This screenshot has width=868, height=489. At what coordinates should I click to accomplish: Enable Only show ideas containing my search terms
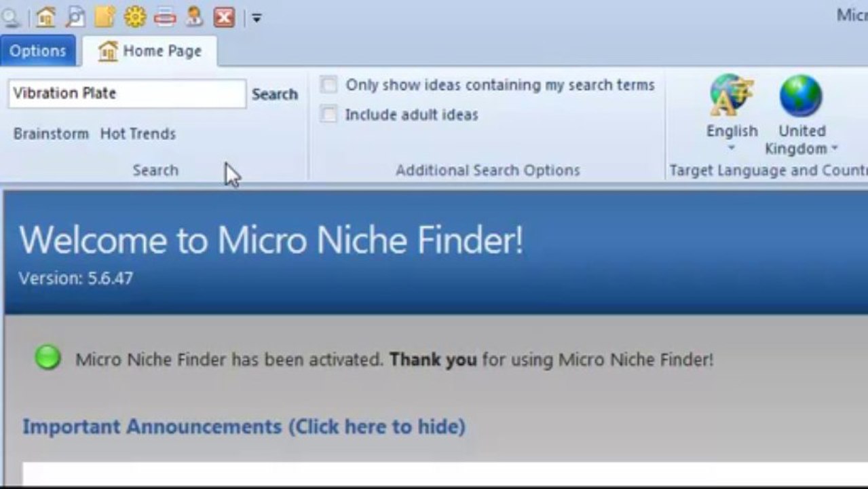(x=329, y=85)
